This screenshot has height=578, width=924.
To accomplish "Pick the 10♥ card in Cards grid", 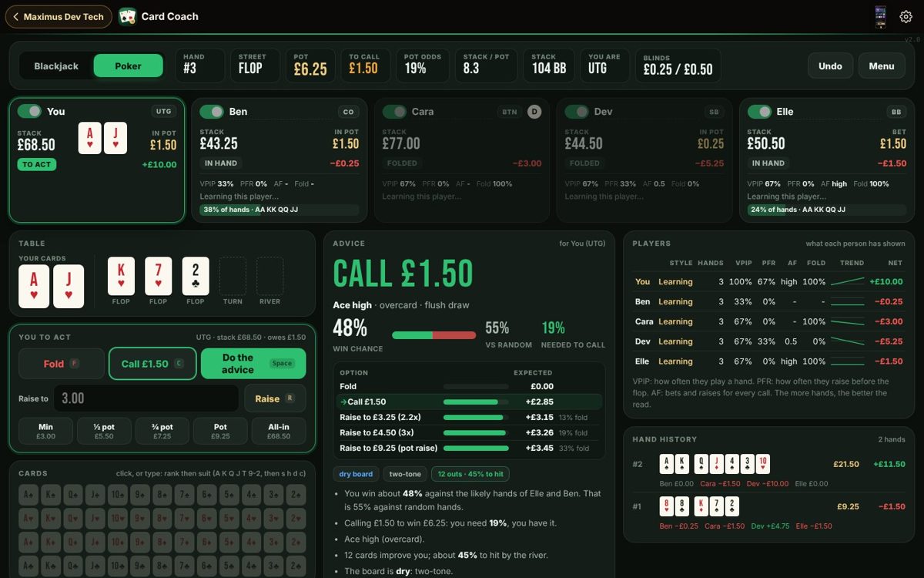I will click(x=118, y=518).
